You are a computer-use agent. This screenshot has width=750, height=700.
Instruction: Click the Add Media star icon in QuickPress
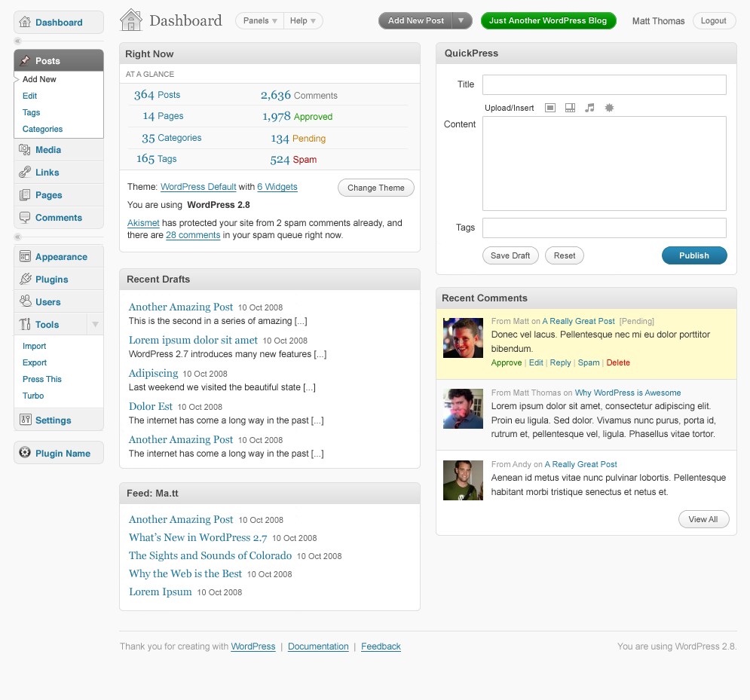click(x=609, y=108)
